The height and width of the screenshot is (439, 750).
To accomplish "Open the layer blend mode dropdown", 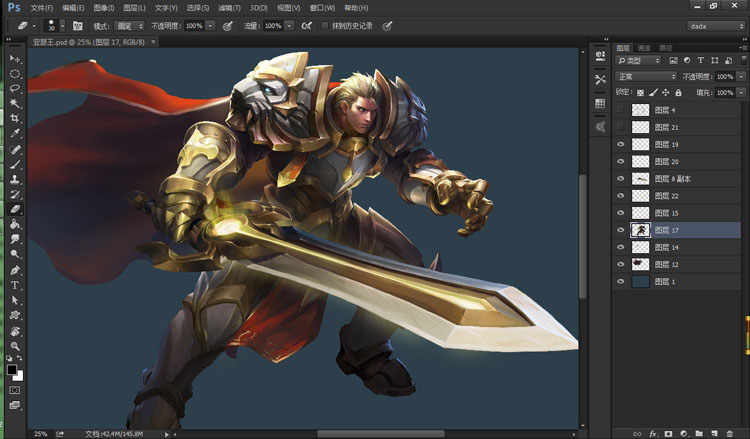I will (x=646, y=77).
